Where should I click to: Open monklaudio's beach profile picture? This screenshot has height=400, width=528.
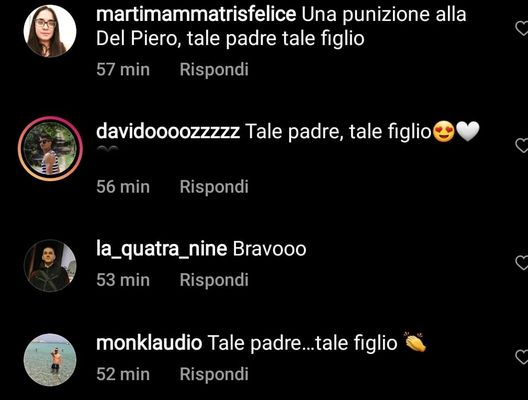[50, 360]
